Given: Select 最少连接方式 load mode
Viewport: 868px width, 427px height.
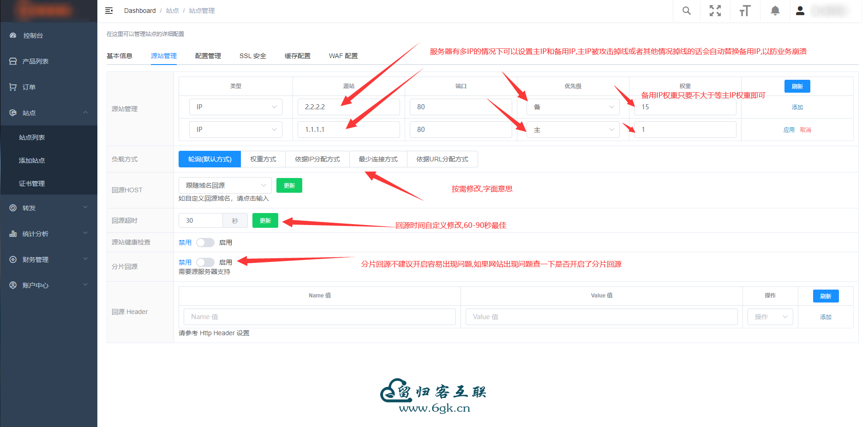Looking at the screenshot, I should 378,159.
